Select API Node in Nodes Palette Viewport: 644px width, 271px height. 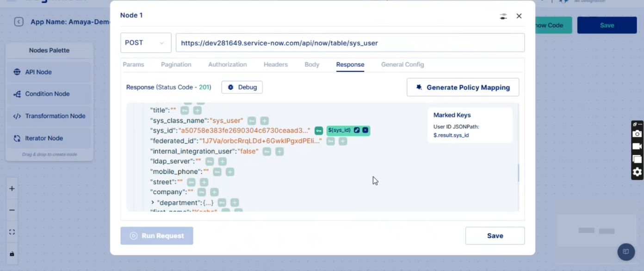[50, 72]
